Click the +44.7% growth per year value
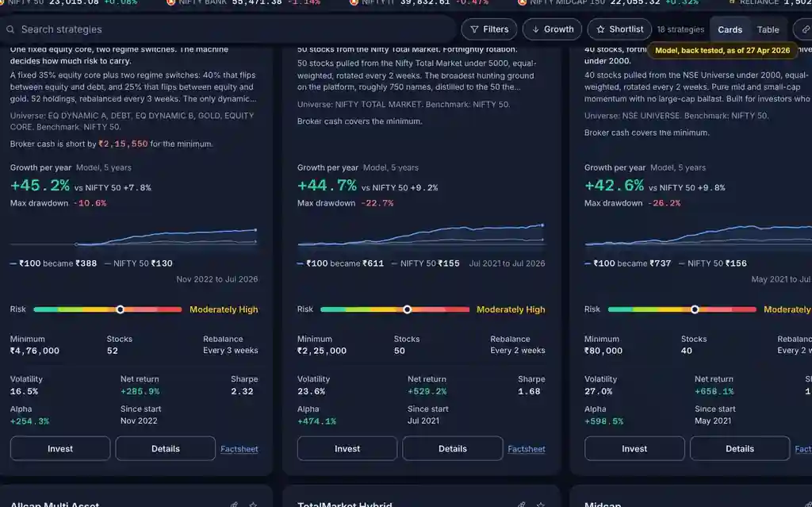The image size is (812, 507). [x=327, y=186]
